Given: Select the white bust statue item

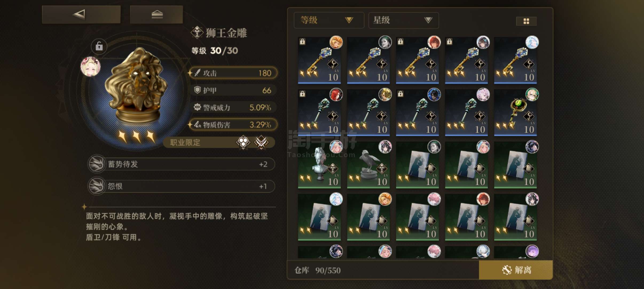Looking at the screenshot, I should point(319,165).
